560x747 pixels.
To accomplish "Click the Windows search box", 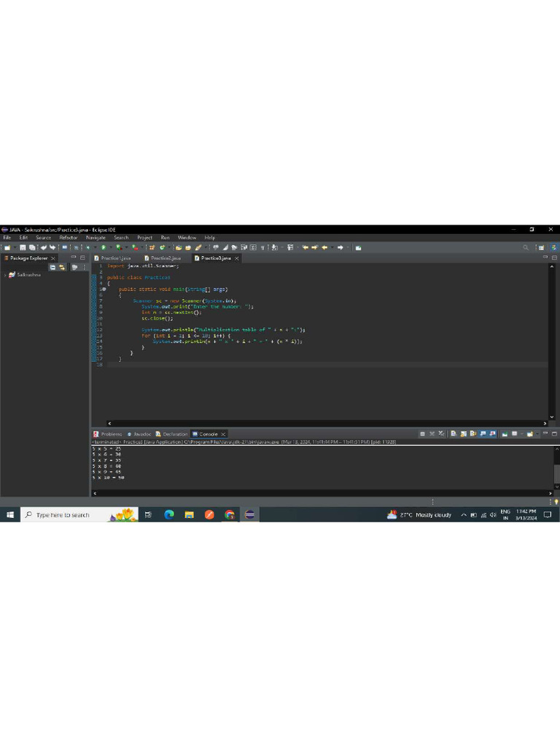I will (x=79, y=515).
